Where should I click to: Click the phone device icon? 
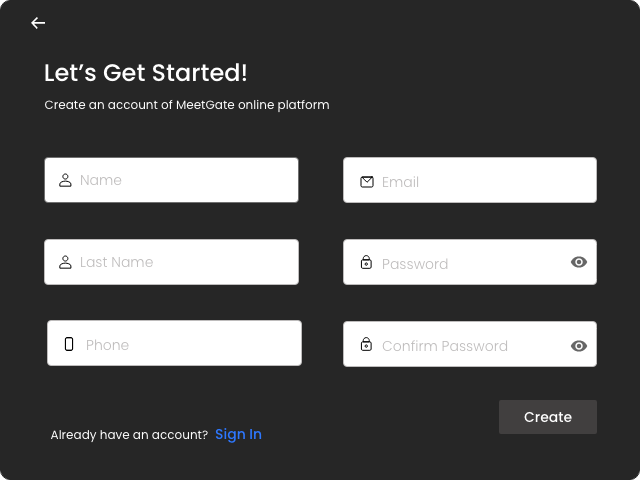pyautogui.click(x=69, y=344)
